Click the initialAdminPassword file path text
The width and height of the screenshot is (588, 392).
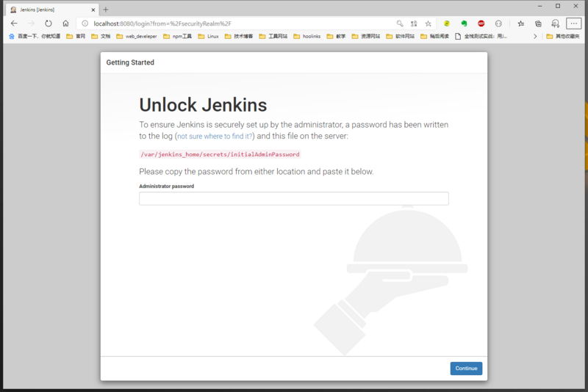(220, 154)
